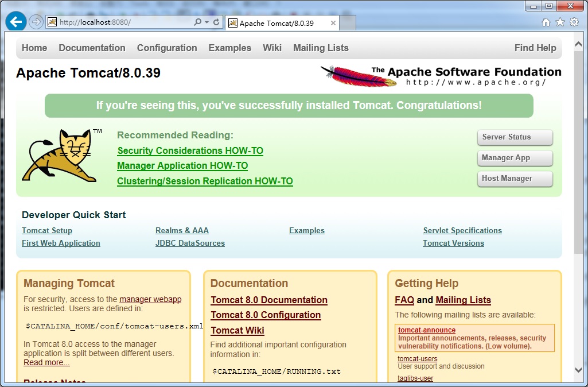Open Mailing Lists link in Getting Help
The image size is (588, 387).
463,300
